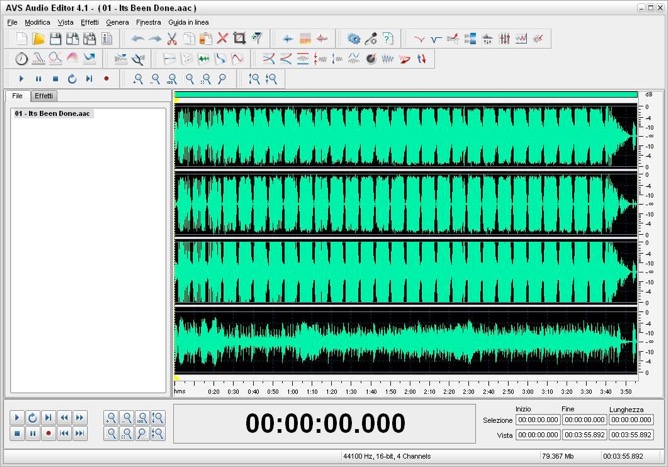
Task: Open the file info icon
Action: pyautogui.click(x=107, y=39)
